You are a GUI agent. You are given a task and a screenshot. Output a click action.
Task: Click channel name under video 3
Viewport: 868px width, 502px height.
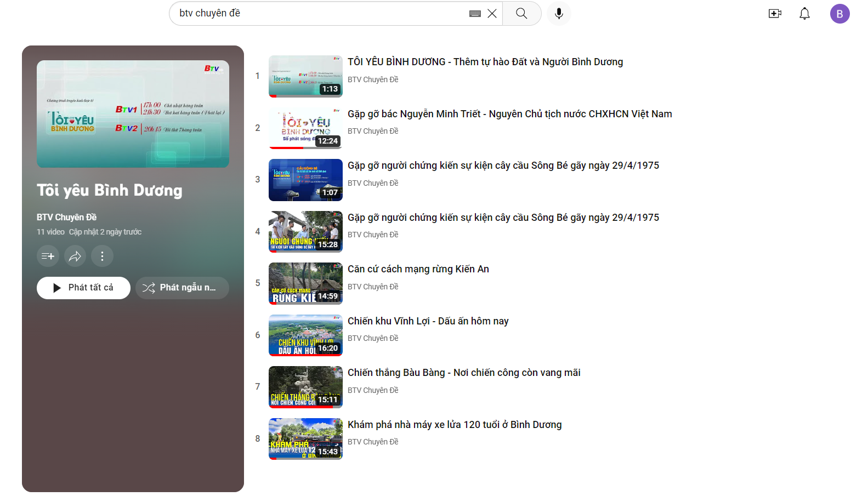click(x=373, y=183)
